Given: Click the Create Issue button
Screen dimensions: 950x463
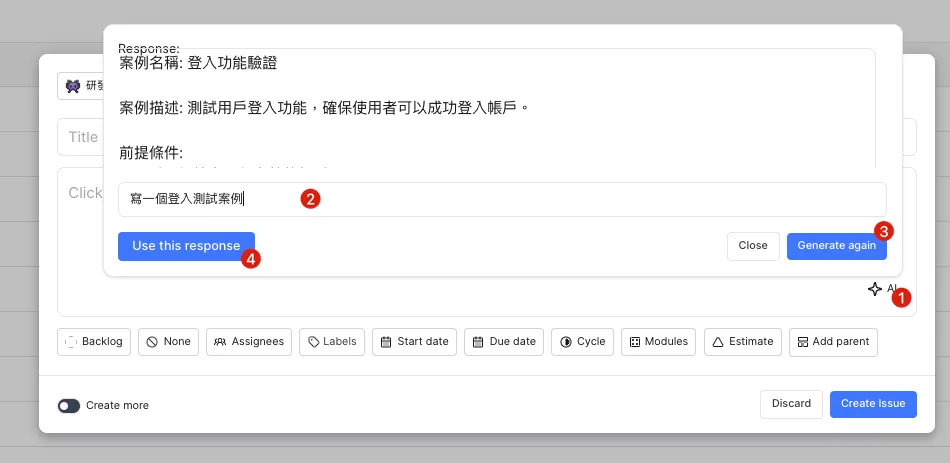Looking at the screenshot, I should click(x=872, y=404).
